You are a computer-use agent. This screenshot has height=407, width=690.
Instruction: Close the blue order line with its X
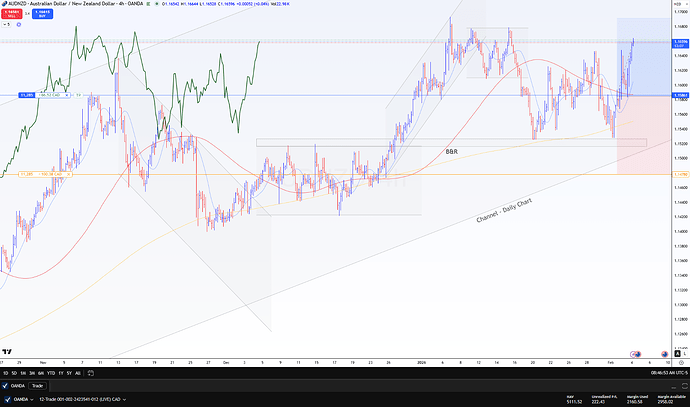point(67,95)
